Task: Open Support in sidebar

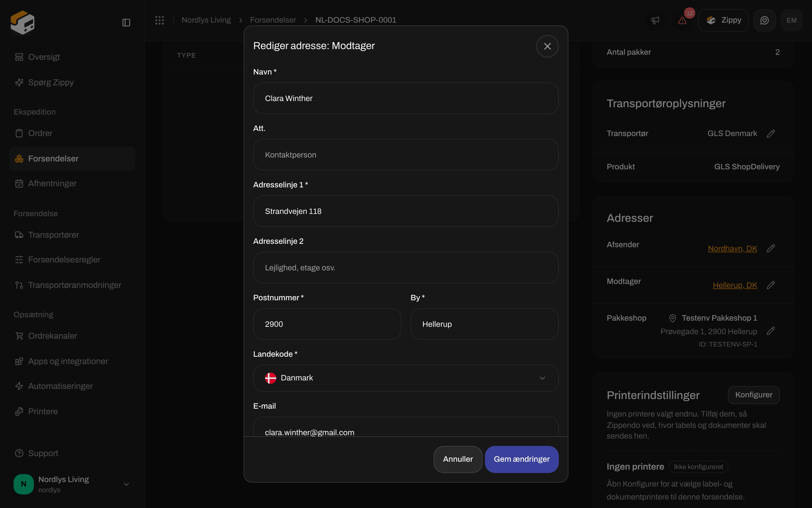Action: click(x=72, y=453)
